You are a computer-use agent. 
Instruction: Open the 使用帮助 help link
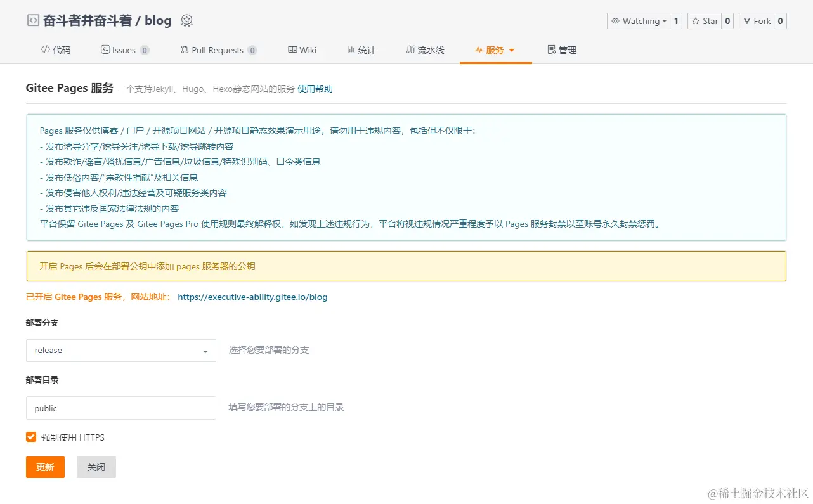pos(315,89)
